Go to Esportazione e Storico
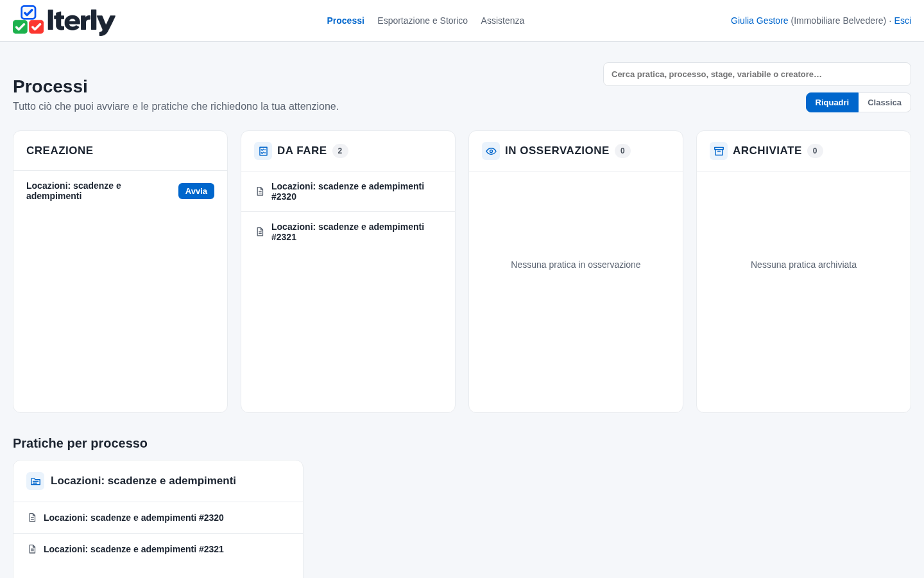Image resolution: width=924 pixels, height=578 pixels. point(422,21)
